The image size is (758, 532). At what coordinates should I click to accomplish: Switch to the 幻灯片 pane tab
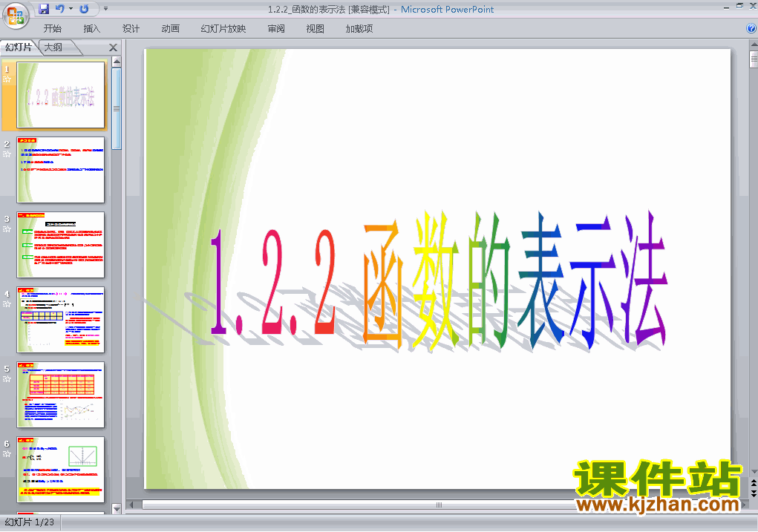click(x=19, y=47)
